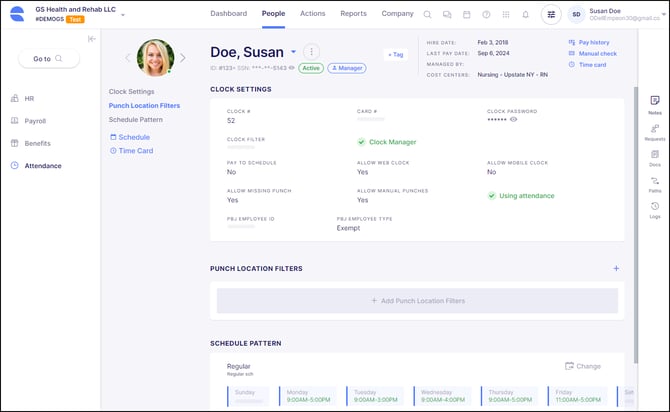Open the Pay history link
The height and width of the screenshot is (412, 670).
point(589,42)
